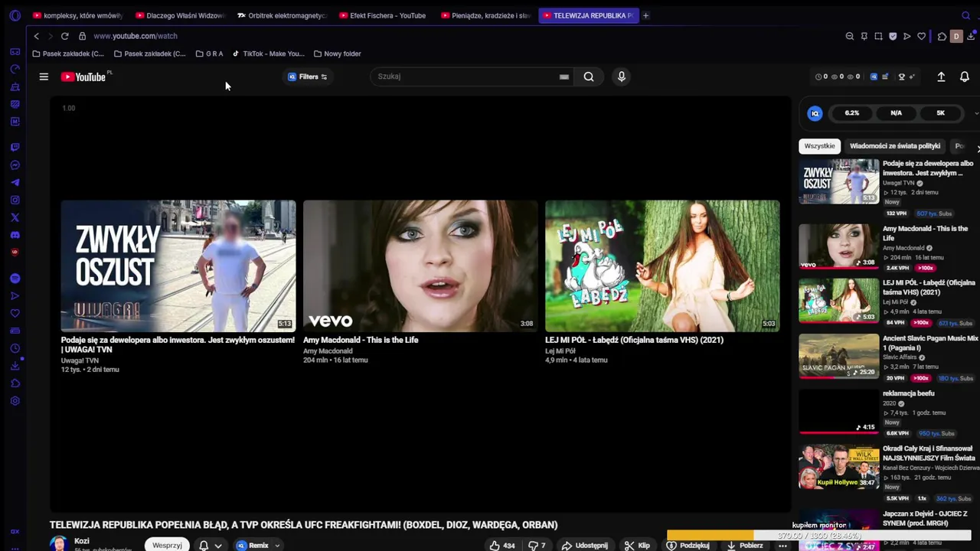Open the YouTube guide hamburger menu
This screenshot has height=551, width=980.
pyautogui.click(x=44, y=77)
